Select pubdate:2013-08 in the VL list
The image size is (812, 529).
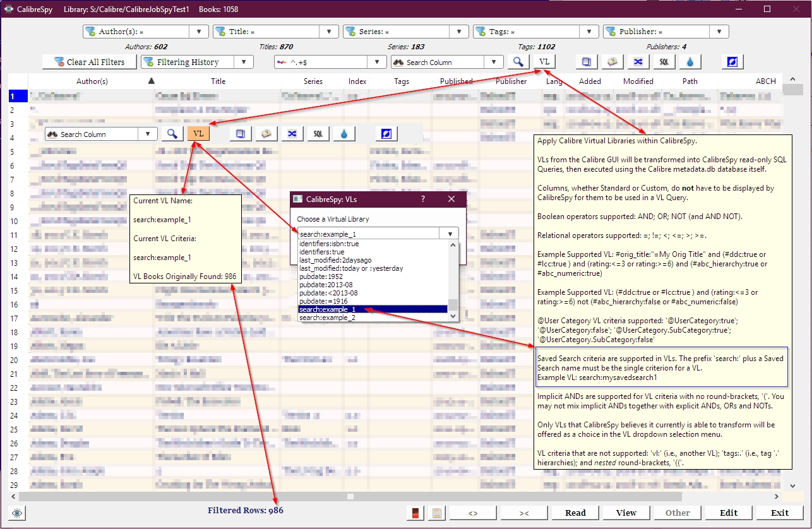click(373, 285)
